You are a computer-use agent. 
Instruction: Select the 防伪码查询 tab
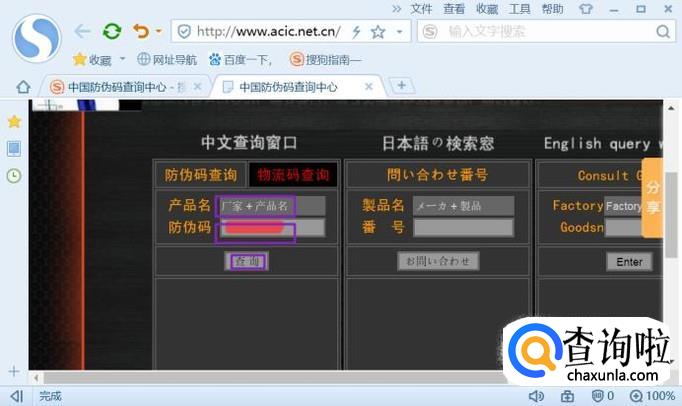click(x=201, y=175)
